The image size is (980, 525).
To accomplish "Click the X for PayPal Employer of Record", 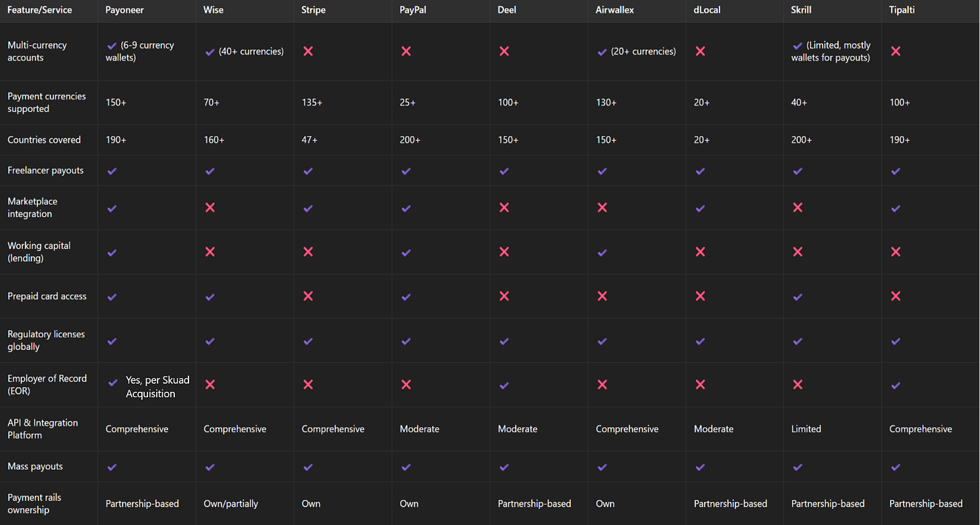I will point(406,385).
